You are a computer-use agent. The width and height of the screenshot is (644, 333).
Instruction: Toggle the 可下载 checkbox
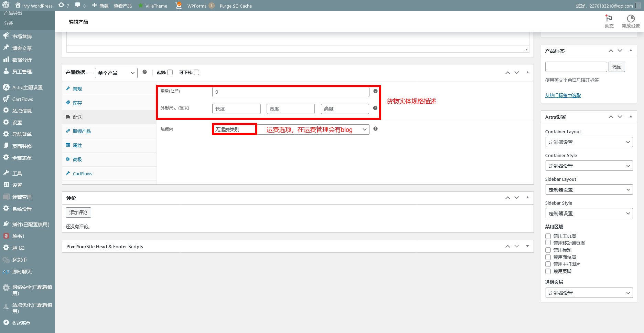[x=196, y=72]
